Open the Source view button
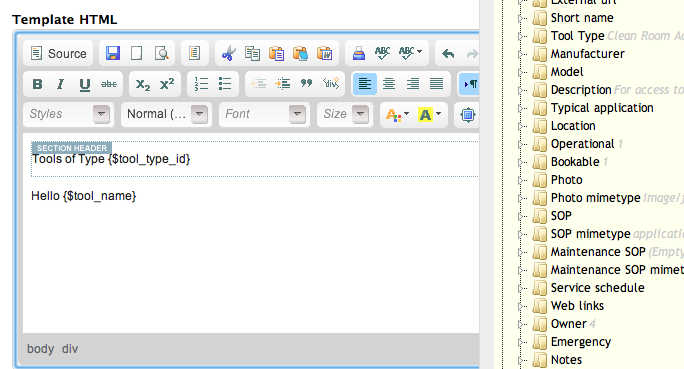The width and height of the screenshot is (684, 369). [x=58, y=54]
